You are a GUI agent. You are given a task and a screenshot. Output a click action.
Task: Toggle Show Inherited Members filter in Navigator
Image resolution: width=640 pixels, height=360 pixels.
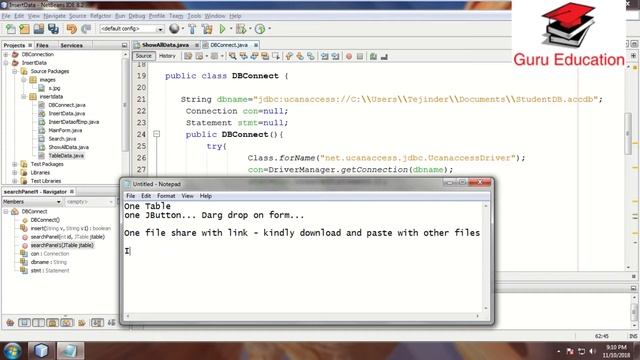10,323
